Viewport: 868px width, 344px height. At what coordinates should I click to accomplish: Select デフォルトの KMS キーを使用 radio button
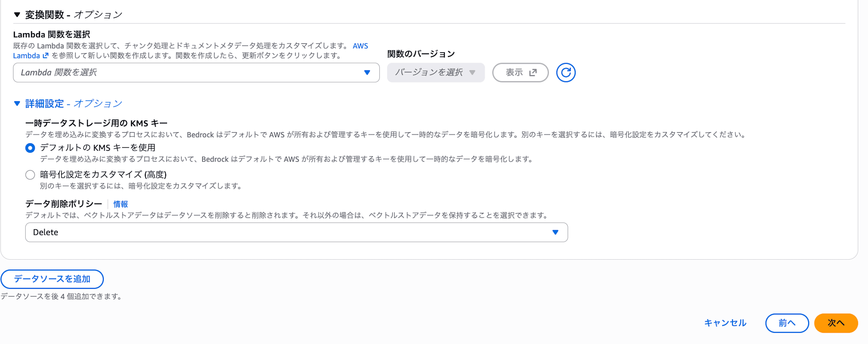pos(30,148)
